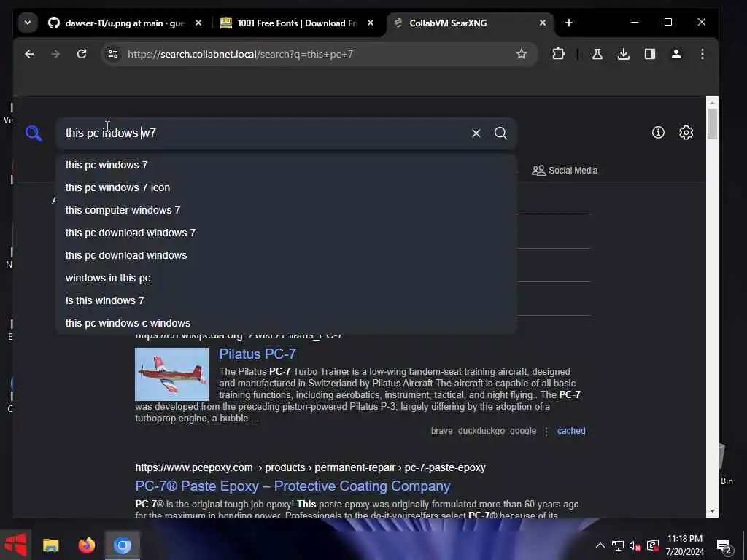Click the SearXNG magnifier logo
Screen dimensions: 747x560
[x=34, y=133]
